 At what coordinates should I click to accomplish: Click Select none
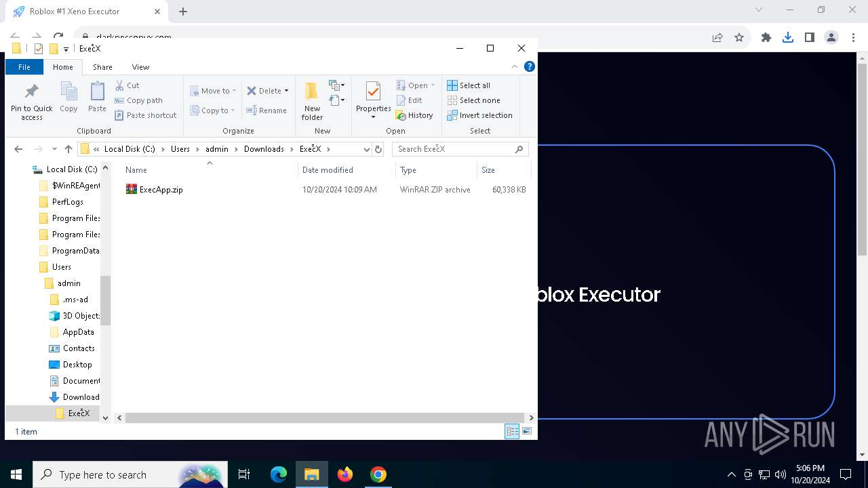pyautogui.click(x=473, y=100)
